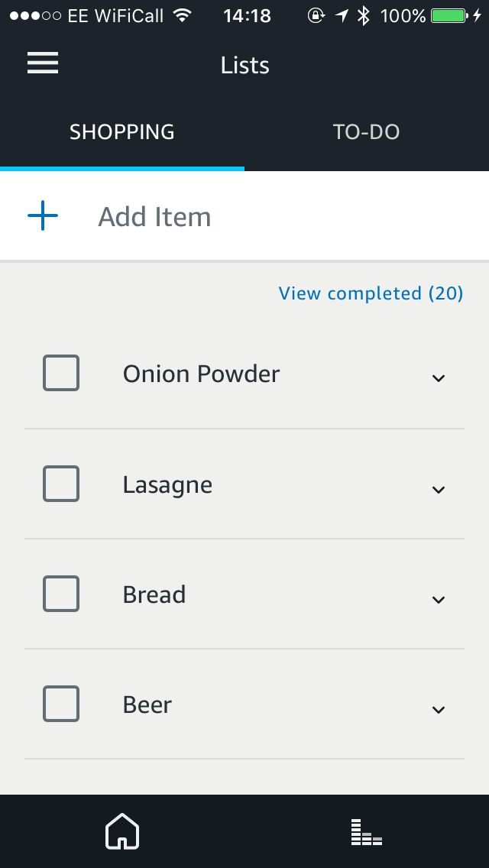This screenshot has width=489, height=868.
Task: Expand the Beer item chevron
Action: point(438,708)
